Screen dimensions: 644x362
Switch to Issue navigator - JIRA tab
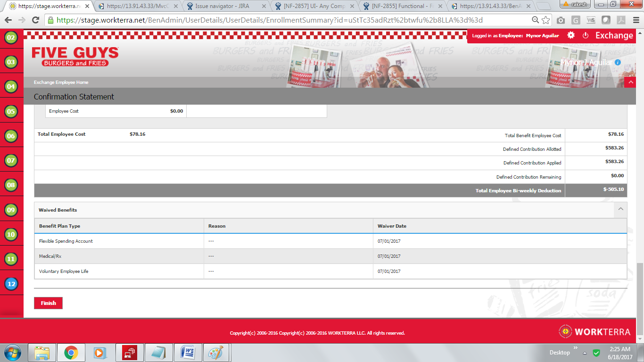point(222,6)
